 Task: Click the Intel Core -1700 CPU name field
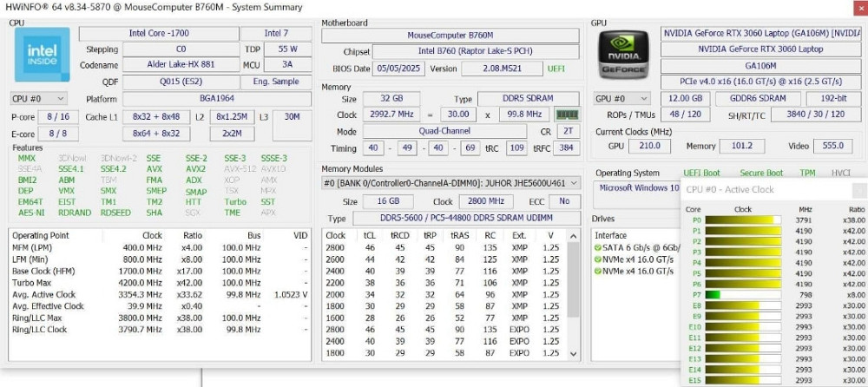[x=159, y=33]
